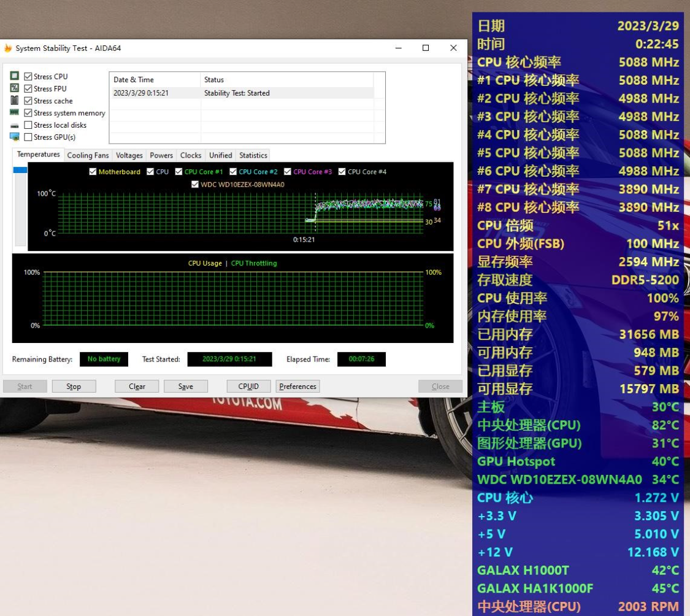The image size is (690, 616).
Task: Toggle CPU temperature graph checkbox
Action: (x=150, y=172)
